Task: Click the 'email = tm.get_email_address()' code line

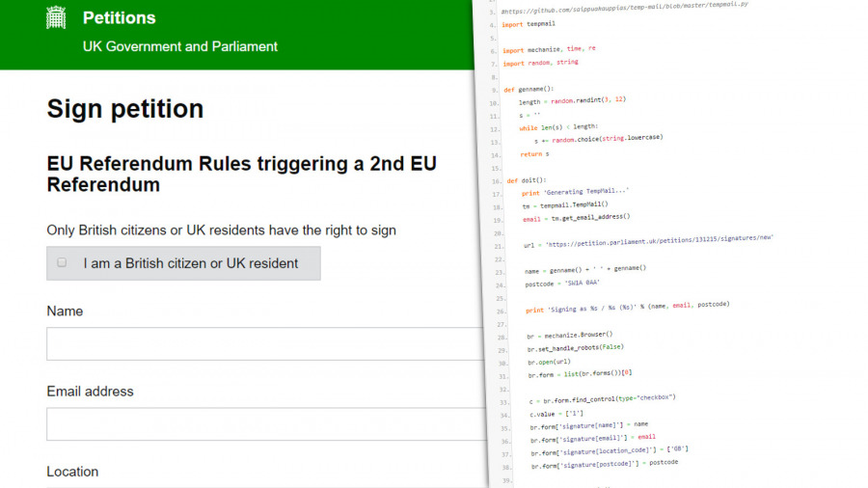Action: (577, 218)
